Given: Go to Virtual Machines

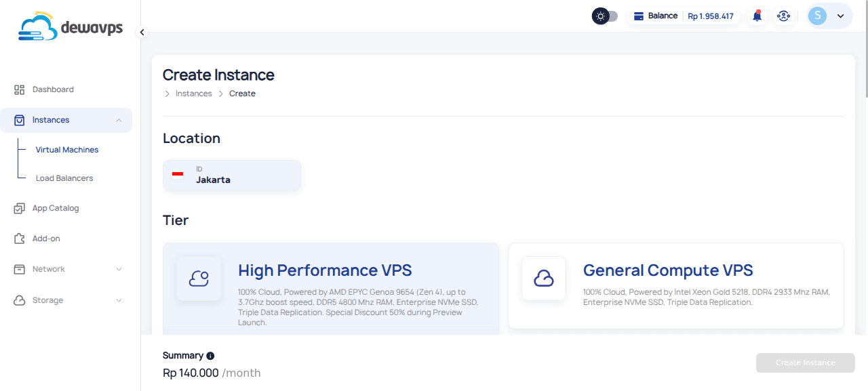Looking at the screenshot, I should click(67, 150).
